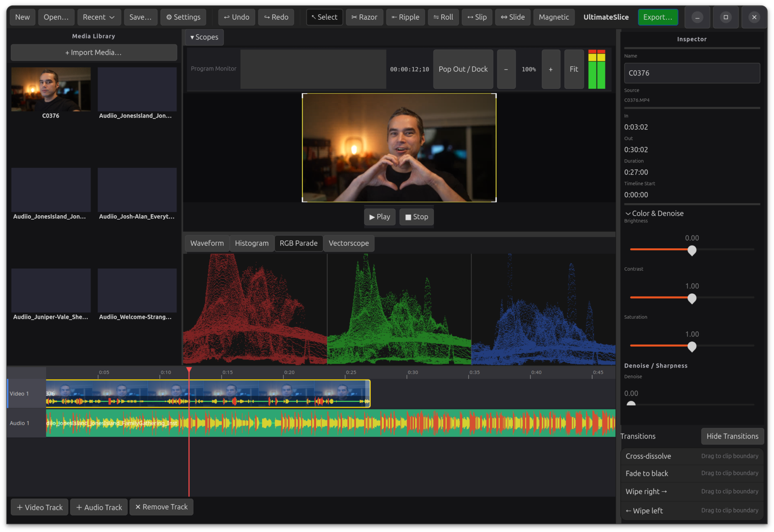774x532 pixels.
Task: Open the Recent files dropdown
Action: (99, 17)
